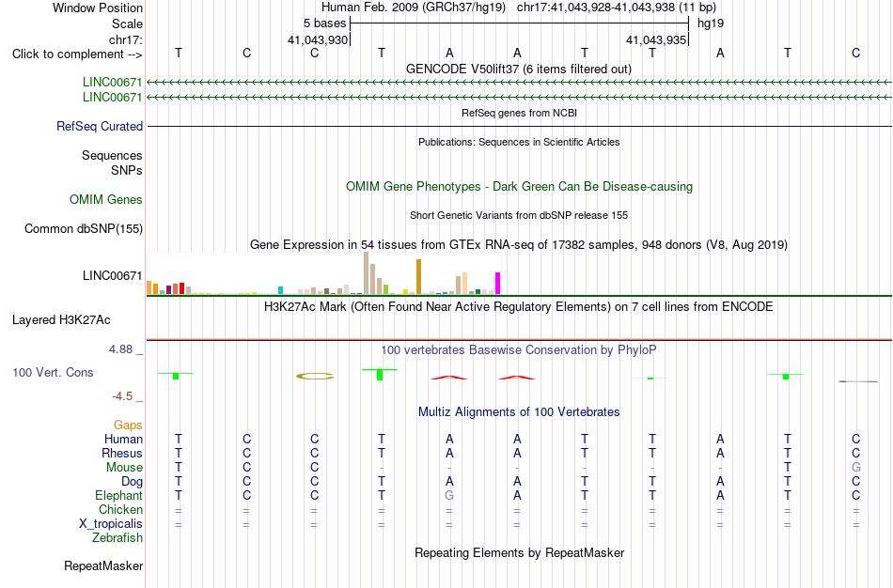Click the 4.88 PhyloP upper axis value
Image resolution: width=893 pixels, height=588 pixels.
pos(120,349)
